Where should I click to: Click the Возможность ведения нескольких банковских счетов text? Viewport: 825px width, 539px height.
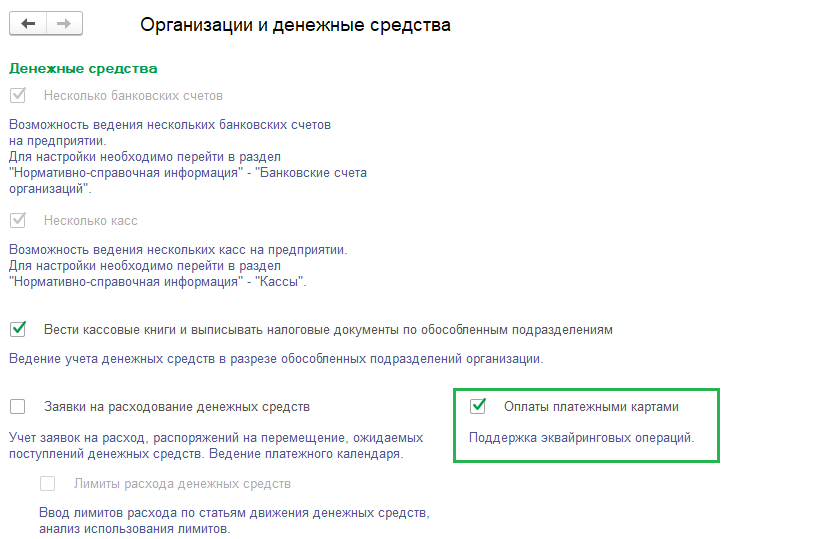[188, 156]
